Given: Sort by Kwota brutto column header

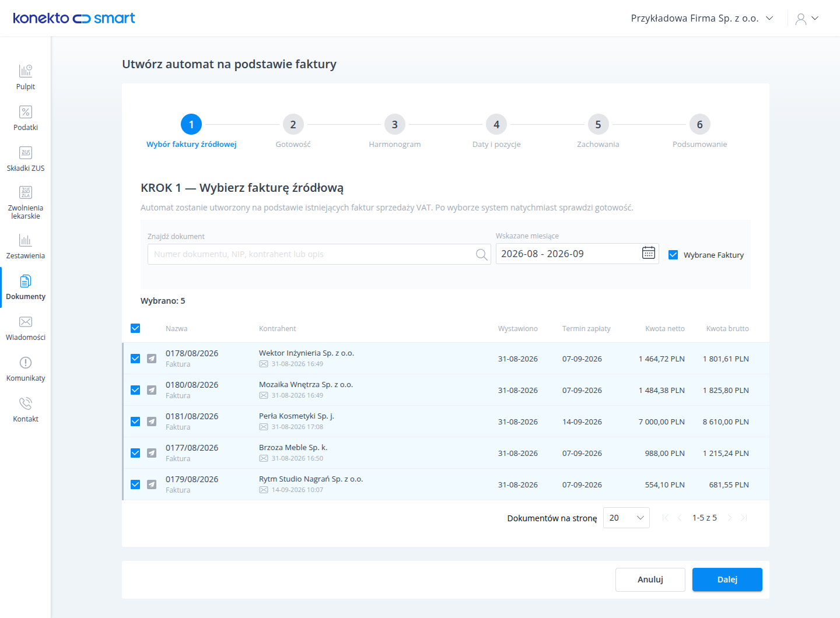Looking at the screenshot, I should (727, 329).
